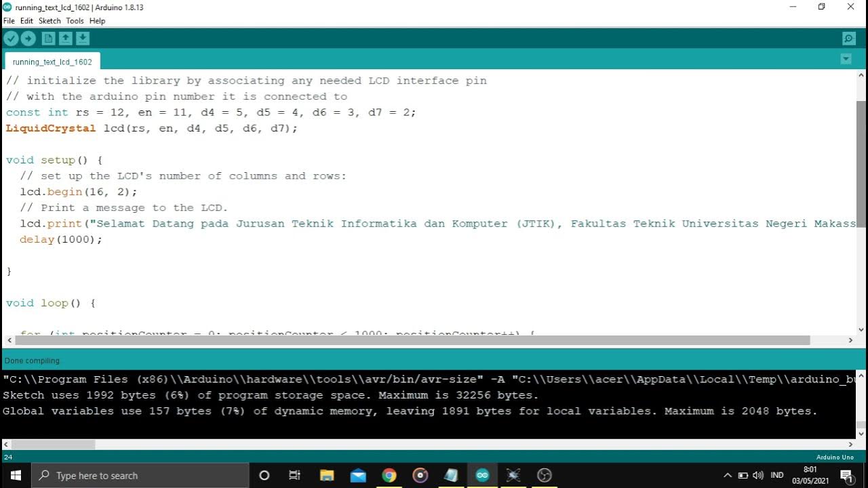Click the 'Type here to search' box
This screenshot has width=868, height=488.
[140, 476]
